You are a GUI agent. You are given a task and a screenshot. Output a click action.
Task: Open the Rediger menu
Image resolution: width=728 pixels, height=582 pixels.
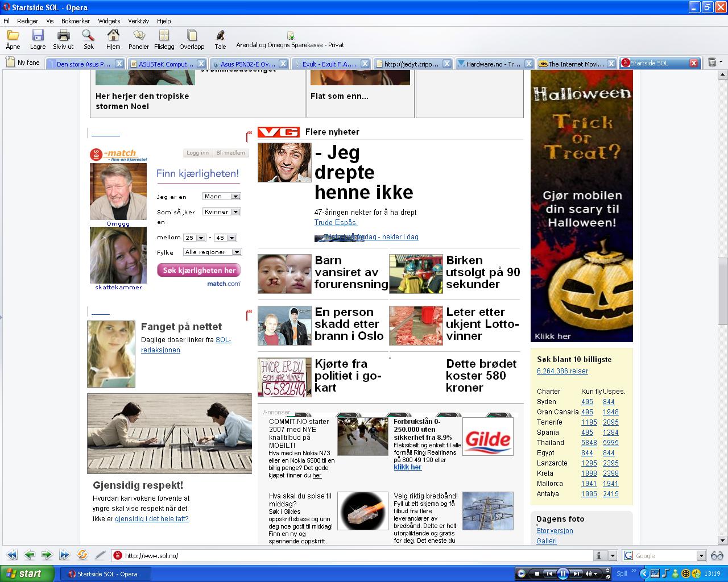[27, 21]
